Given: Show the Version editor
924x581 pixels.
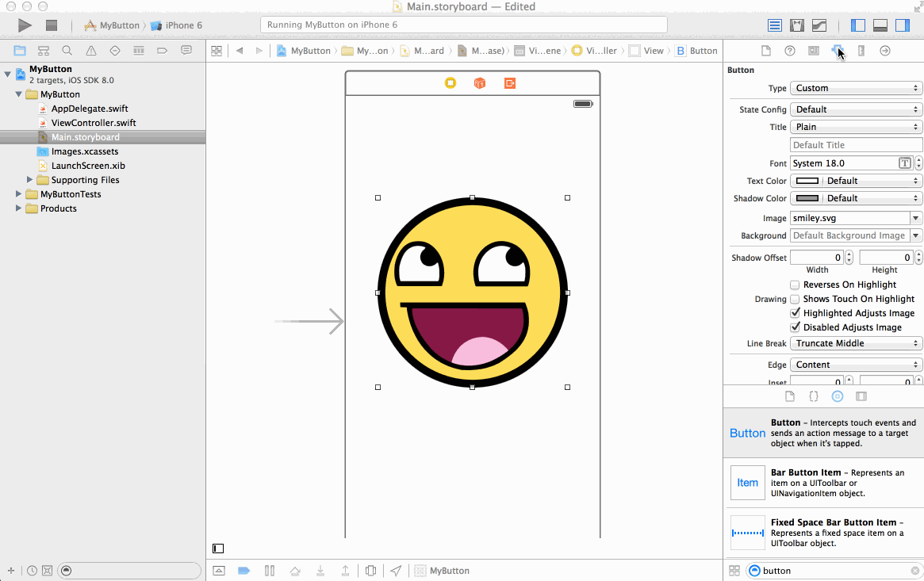Looking at the screenshot, I should point(819,25).
